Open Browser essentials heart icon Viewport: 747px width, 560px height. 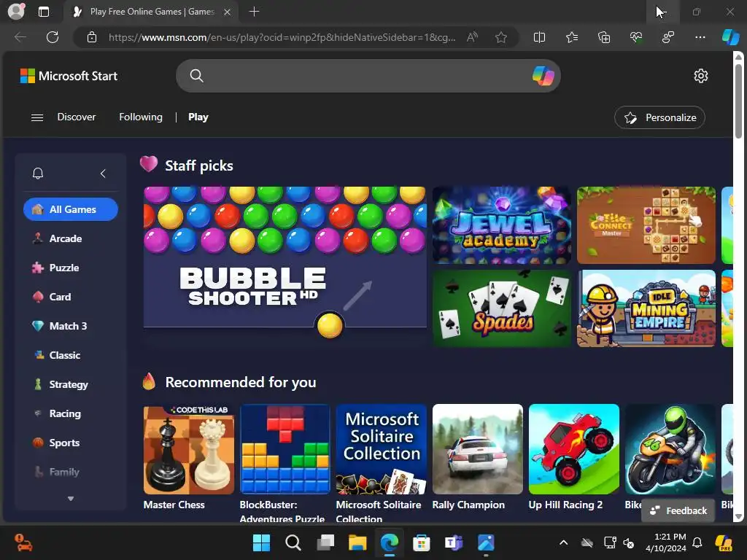636,37
